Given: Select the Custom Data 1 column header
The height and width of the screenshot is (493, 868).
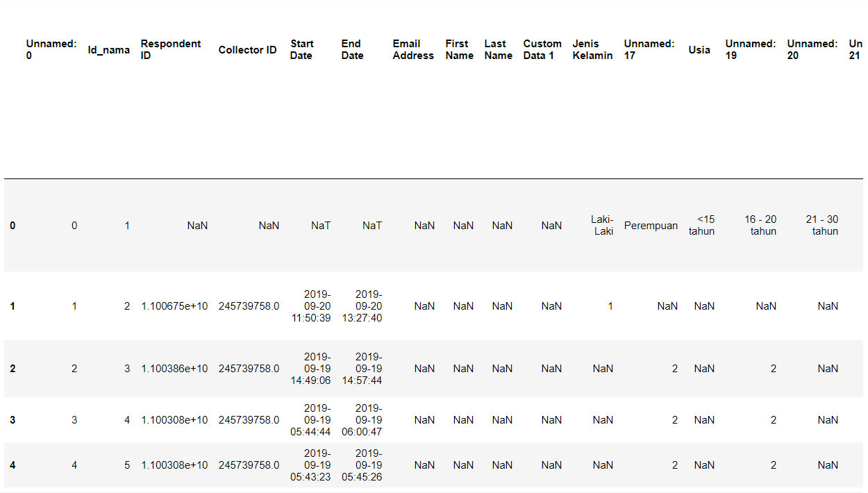Looking at the screenshot, I should pos(542,49).
